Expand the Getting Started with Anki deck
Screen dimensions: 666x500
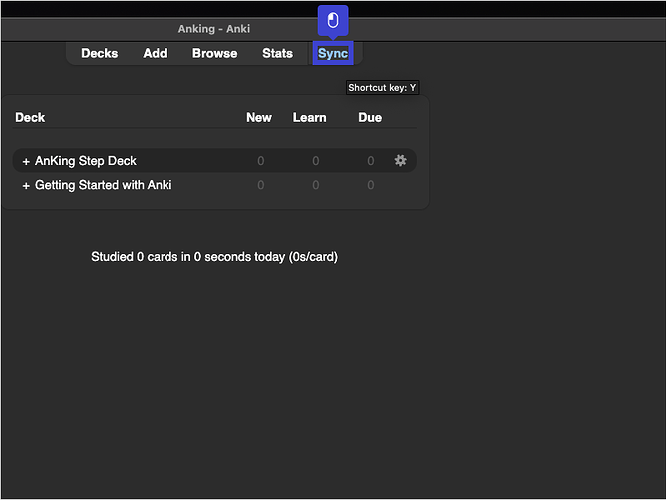click(x=26, y=185)
